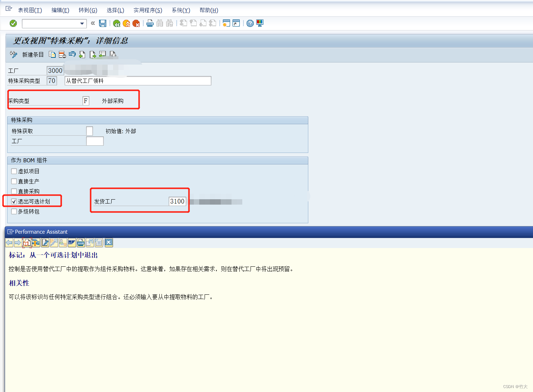The image size is (533, 392).
Task: Print the Performance Assistant help text
Action: click(81, 243)
